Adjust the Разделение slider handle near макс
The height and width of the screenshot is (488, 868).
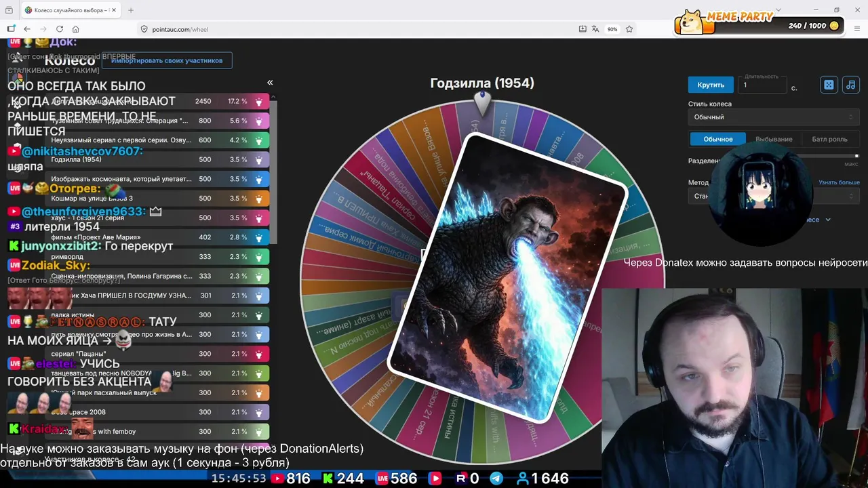click(x=856, y=156)
